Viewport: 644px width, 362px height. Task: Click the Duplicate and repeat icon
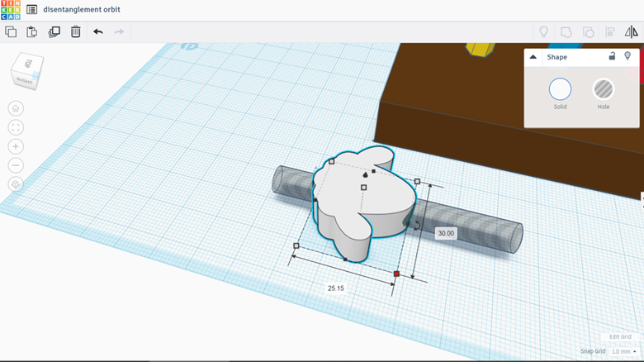click(54, 31)
